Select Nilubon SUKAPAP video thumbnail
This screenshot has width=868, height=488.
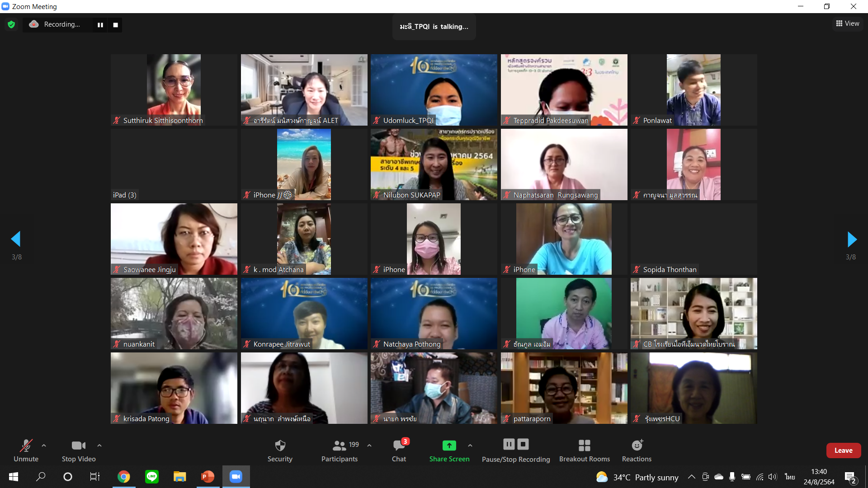tap(434, 164)
